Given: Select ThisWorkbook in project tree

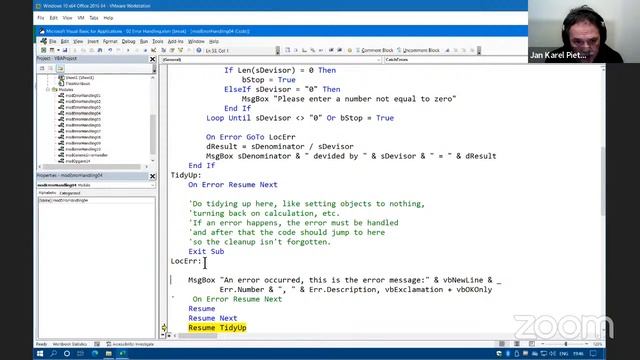Looking at the screenshot, I should 78,83.
